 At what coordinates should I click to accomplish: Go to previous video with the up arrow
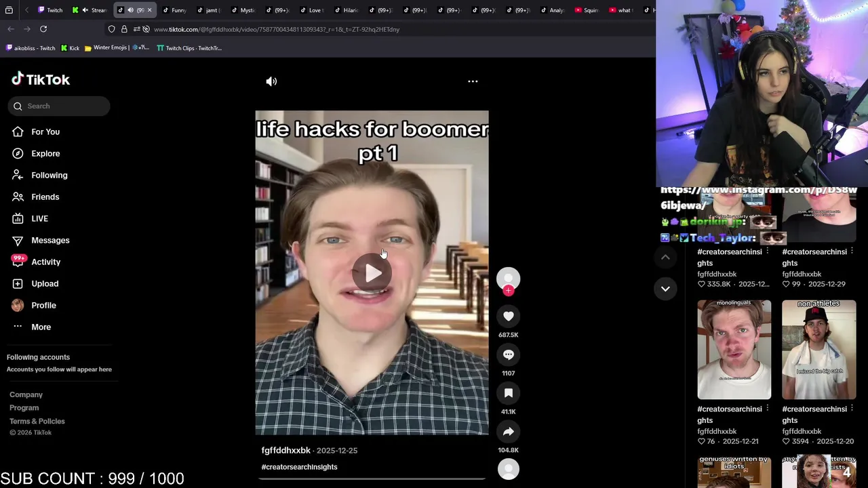pyautogui.click(x=665, y=258)
